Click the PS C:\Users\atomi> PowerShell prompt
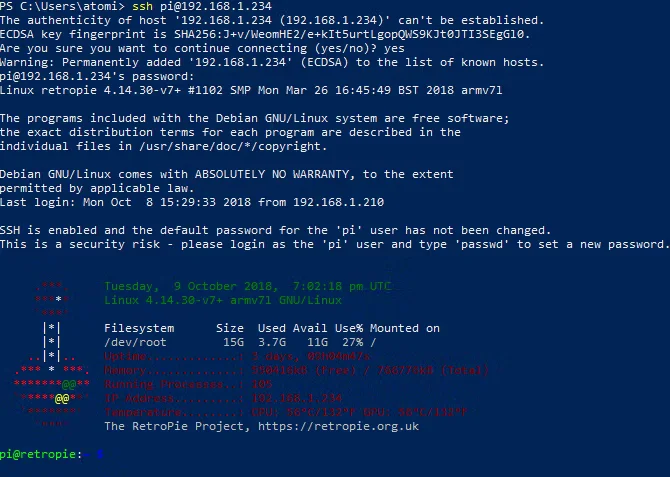The height and width of the screenshot is (477, 670). 64,6
